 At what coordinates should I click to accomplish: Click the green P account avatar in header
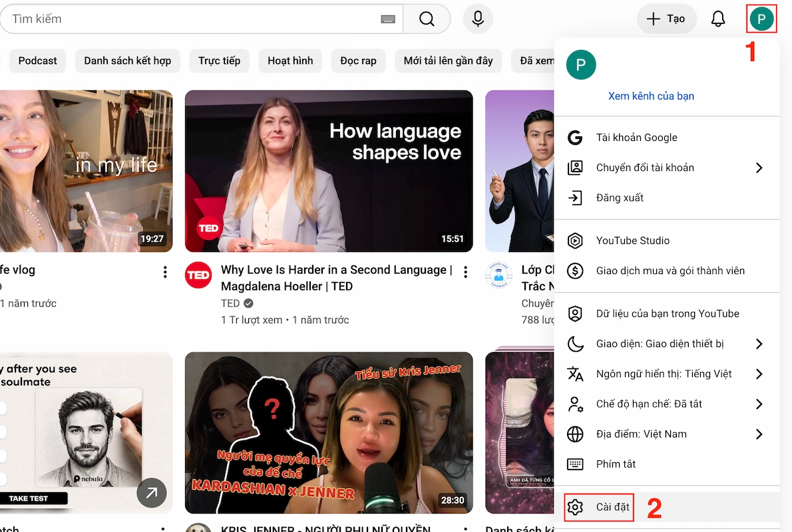(x=761, y=19)
